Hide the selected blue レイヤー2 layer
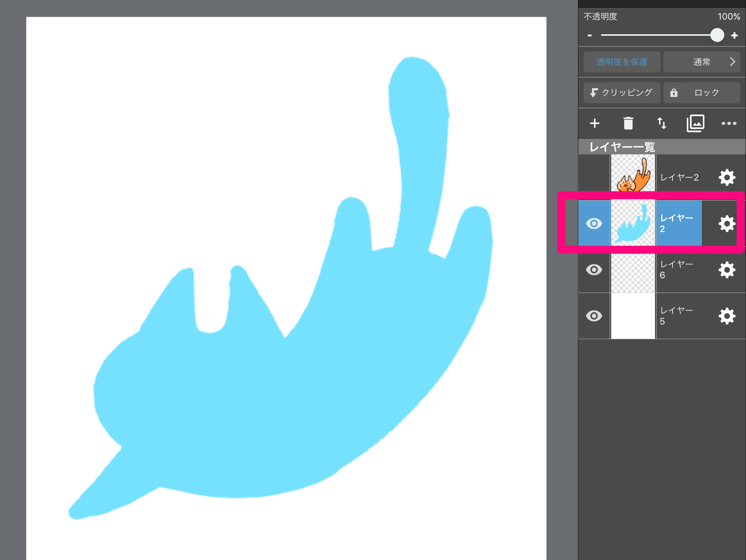This screenshot has width=746, height=560. point(594,223)
